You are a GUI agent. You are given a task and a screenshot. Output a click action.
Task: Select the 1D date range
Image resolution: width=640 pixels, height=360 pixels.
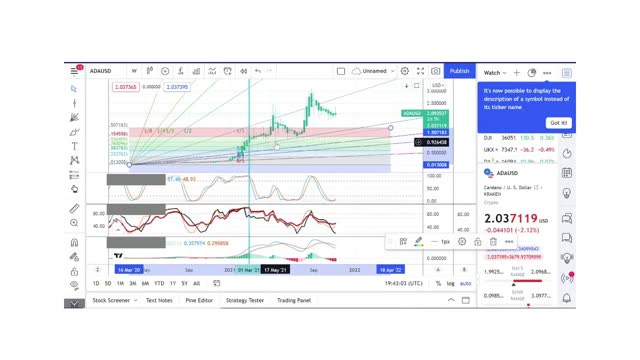(x=96, y=283)
